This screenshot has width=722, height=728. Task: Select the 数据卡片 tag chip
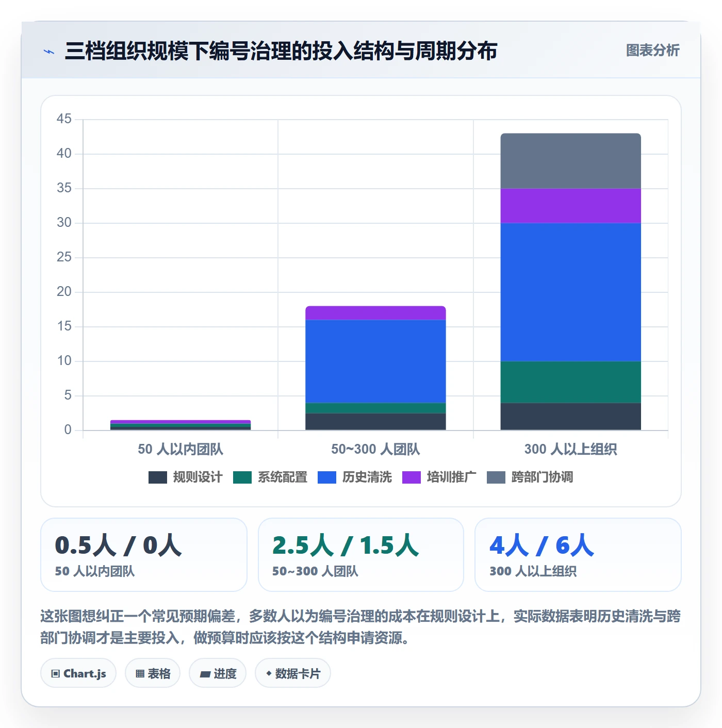(x=293, y=673)
